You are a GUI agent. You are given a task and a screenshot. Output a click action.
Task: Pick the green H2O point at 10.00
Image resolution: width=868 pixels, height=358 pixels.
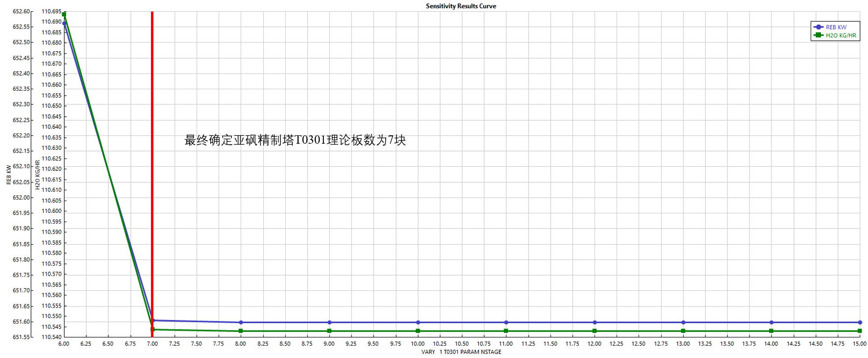(x=418, y=331)
